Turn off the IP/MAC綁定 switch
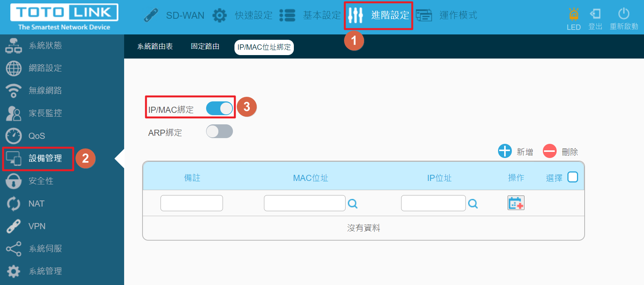This screenshot has width=644, height=285. click(x=220, y=108)
